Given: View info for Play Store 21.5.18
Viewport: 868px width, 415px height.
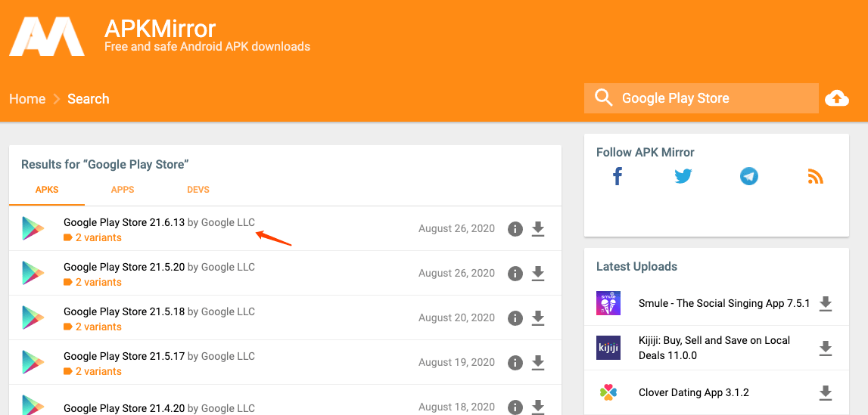Looking at the screenshot, I should tap(515, 318).
